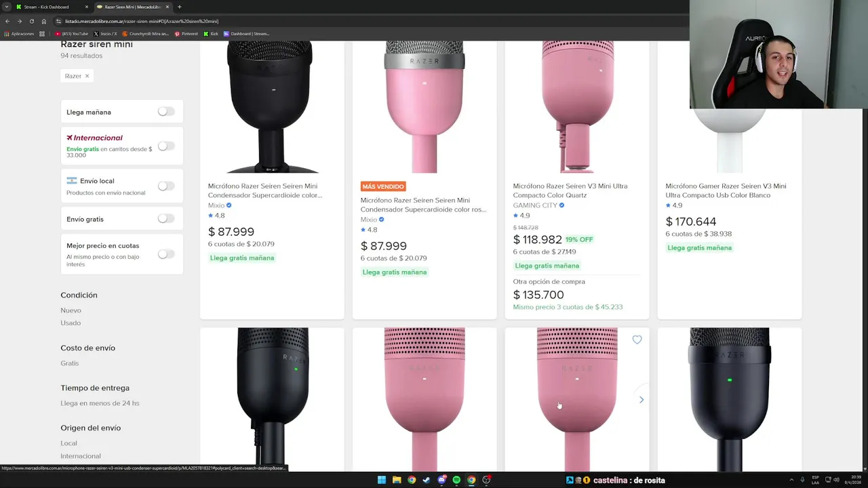The width and height of the screenshot is (868, 488).
Task: Filter shipping cost by Gratis
Action: 69,363
